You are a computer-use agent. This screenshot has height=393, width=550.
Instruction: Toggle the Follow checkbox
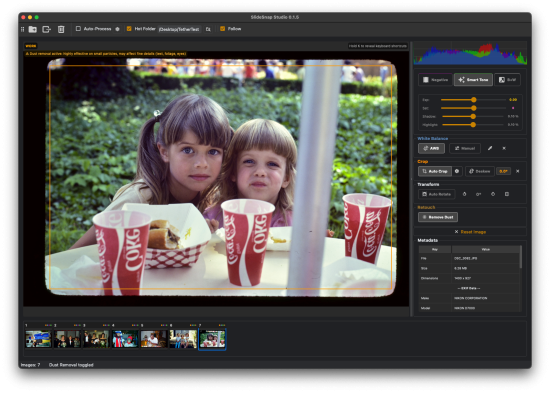222,29
